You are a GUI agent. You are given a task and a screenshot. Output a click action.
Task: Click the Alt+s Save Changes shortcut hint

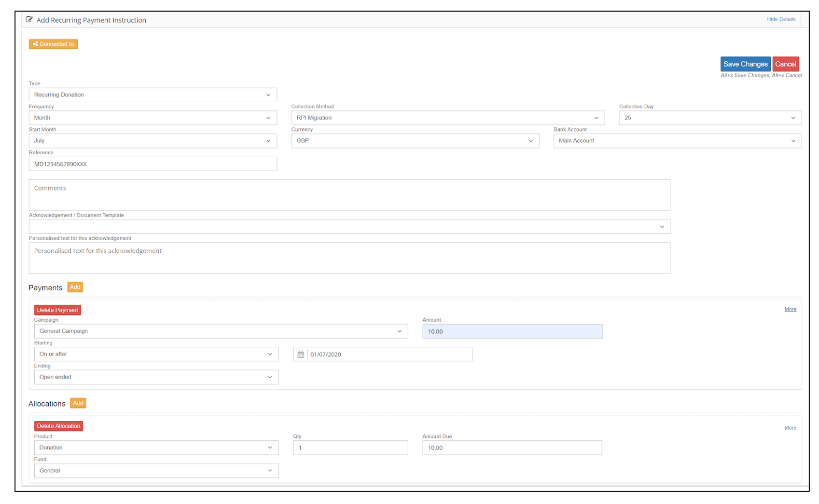click(745, 75)
